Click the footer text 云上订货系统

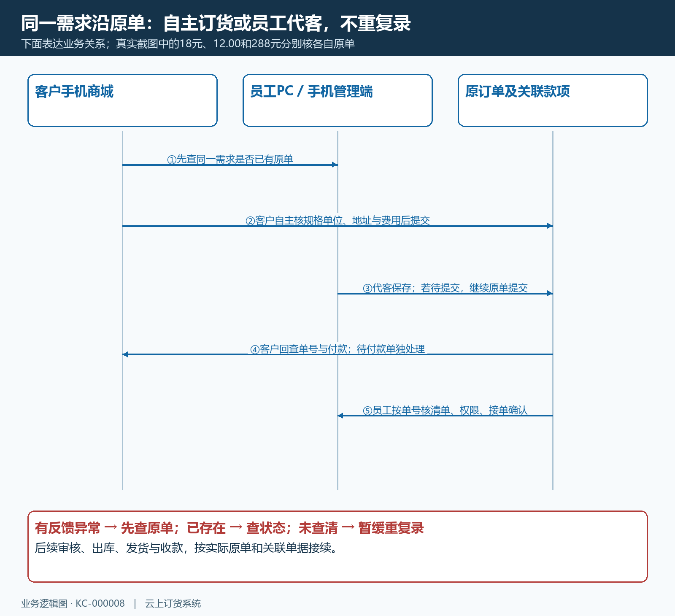tap(173, 604)
